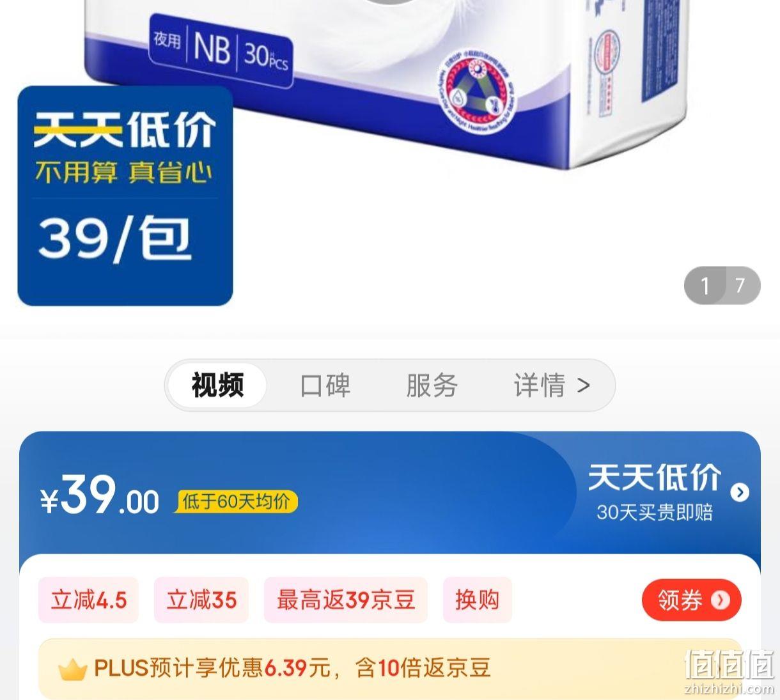The height and width of the screenshot is (700, 780).
Task: Select the 立减4.5 discount tag
Action: [x=88, y=600]
